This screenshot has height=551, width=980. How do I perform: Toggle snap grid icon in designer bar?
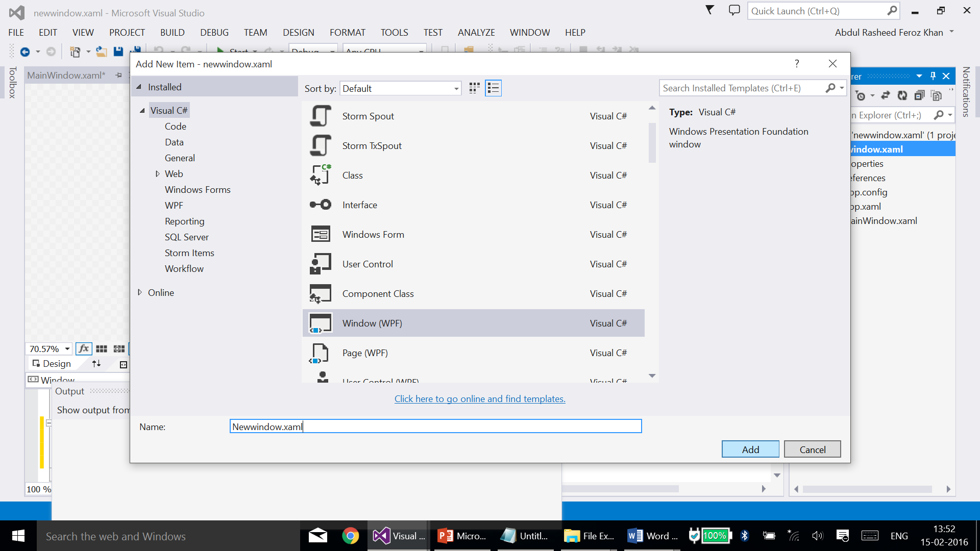(x=102, y=349)
